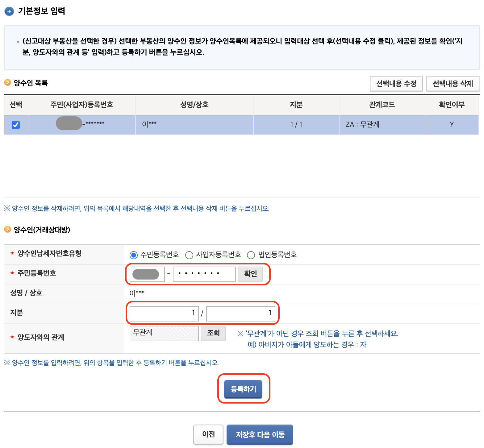Click the 조회 button for relation lookup
Image resolution: width=484 pixels, height=448 pixels.
pyautogui.click(x=213, y=333)
